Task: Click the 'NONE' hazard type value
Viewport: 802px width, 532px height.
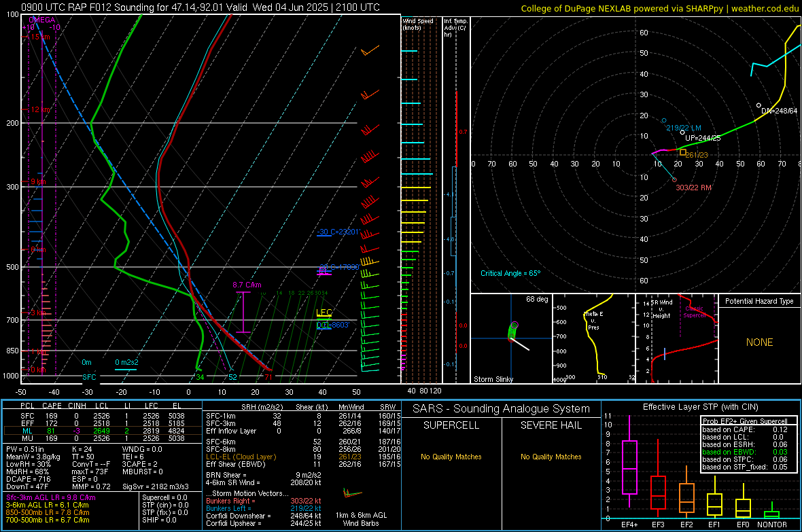Action: pos(759,342)
